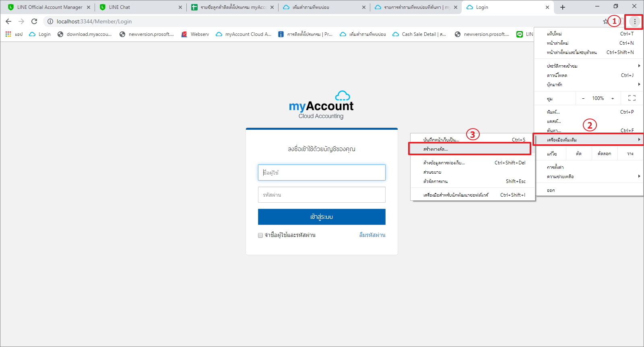This screenshot has width=644, height=347.
Task: Click the myAccount Cloud Accounting logo
Action: (x=321, y=105)
